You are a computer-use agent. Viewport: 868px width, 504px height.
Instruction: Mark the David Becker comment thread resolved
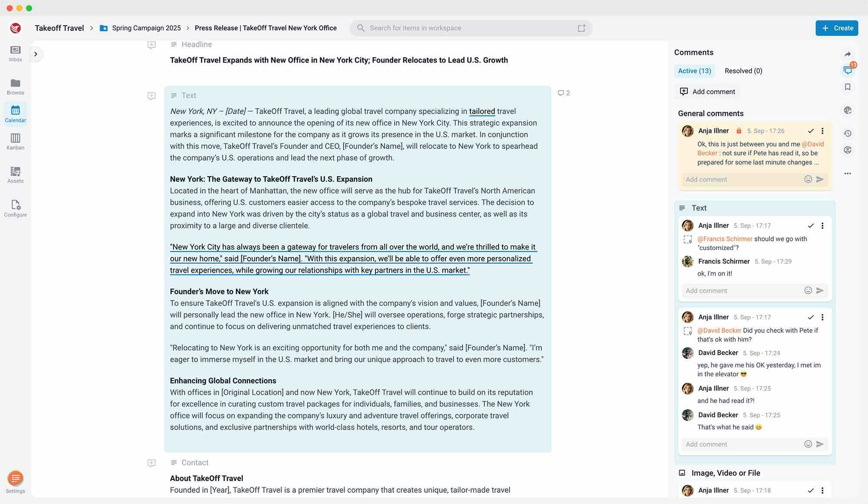811,317
